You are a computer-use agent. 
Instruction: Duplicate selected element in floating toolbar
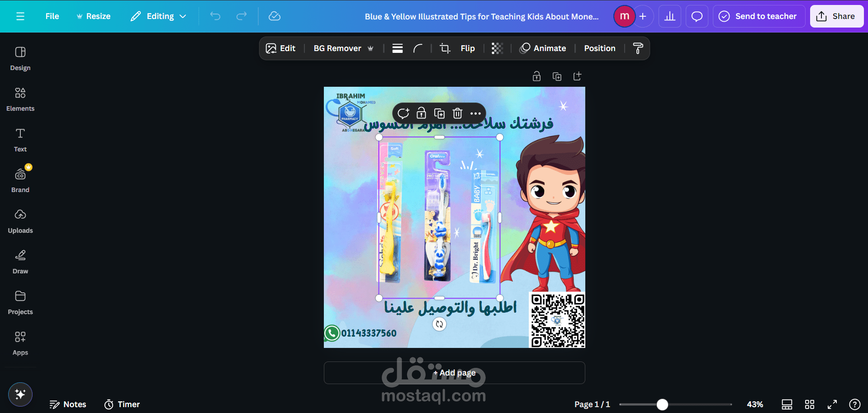[x=439, y=113]
